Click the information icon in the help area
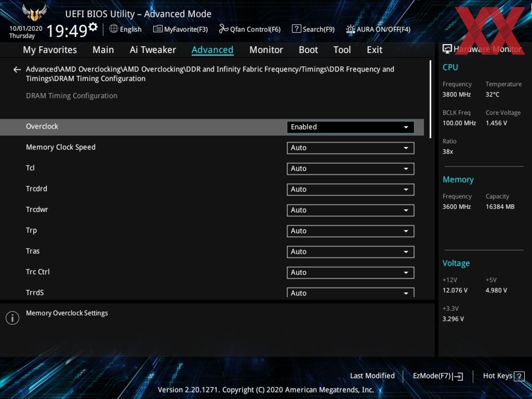The width and height of the screenshot is (532, 399). tap(13, 318)
